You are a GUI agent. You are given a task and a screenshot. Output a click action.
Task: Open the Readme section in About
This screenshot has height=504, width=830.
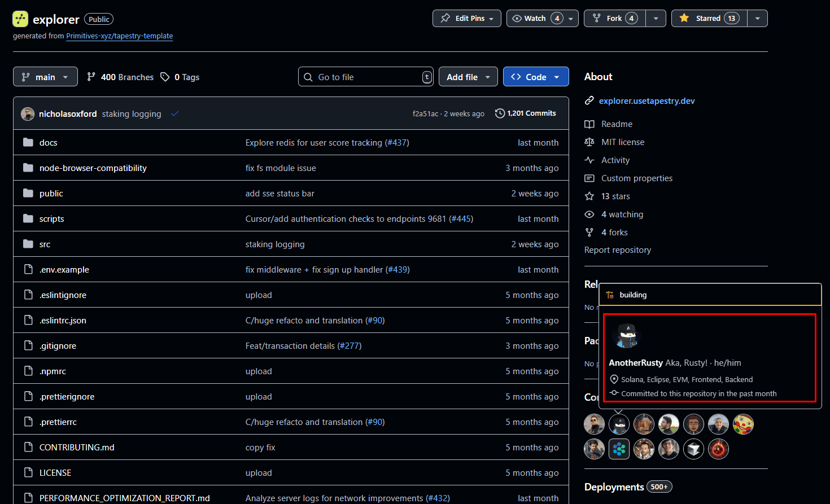616,124
